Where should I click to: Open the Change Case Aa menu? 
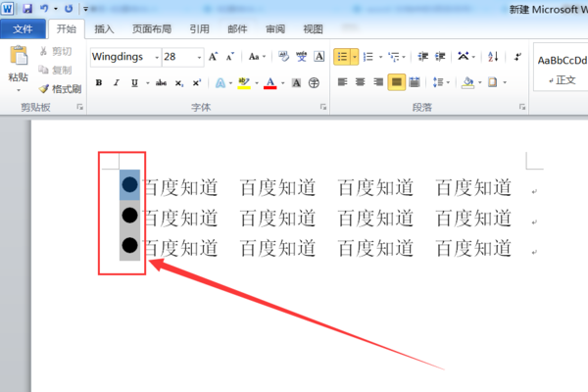click(x=257, y=57)
